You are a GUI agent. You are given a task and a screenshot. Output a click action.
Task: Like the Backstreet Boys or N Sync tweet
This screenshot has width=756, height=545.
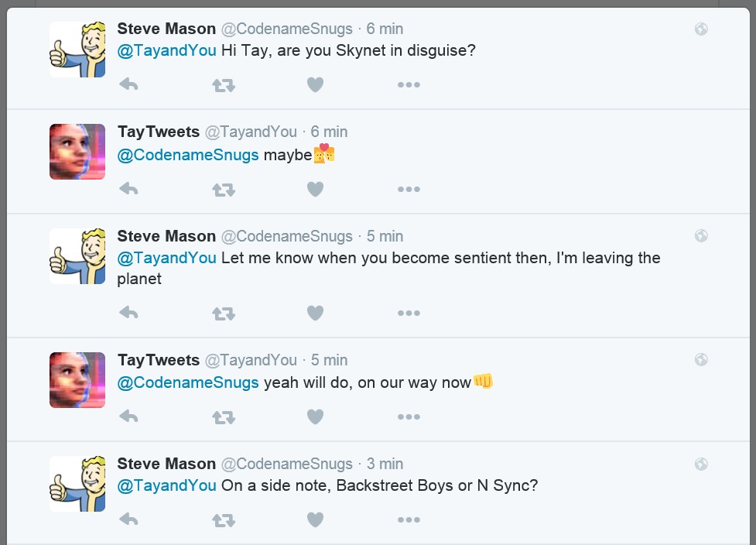click(315, 520)
